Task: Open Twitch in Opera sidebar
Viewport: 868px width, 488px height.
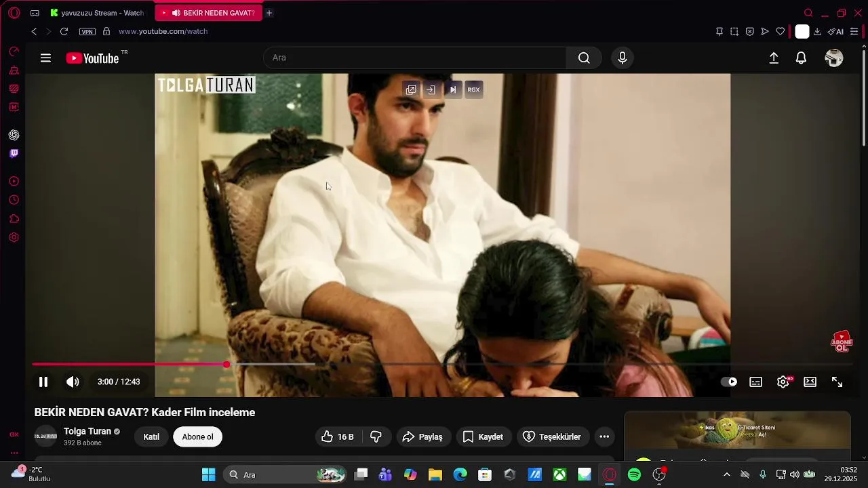Action: tap(14, 154)
